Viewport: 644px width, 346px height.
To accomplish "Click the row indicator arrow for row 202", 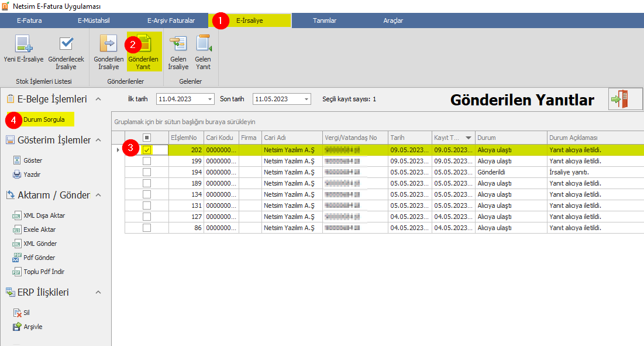I will tap(118, 150).
